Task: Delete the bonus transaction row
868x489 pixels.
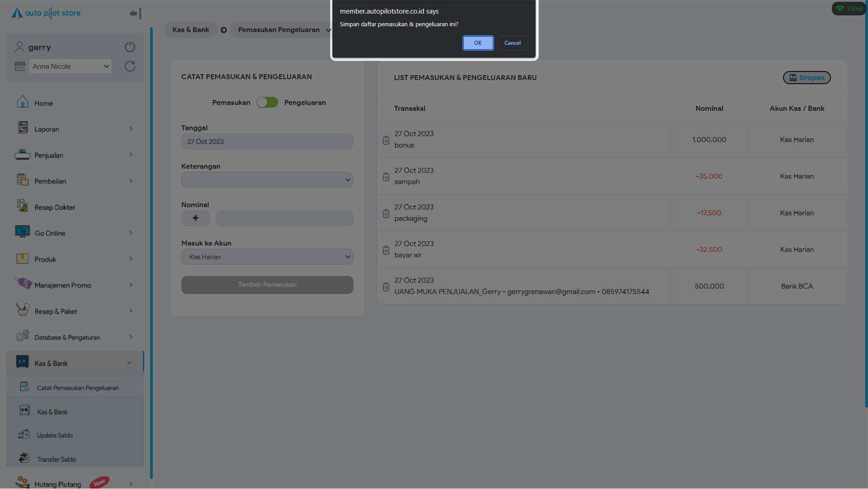Action: coord(386,140)
